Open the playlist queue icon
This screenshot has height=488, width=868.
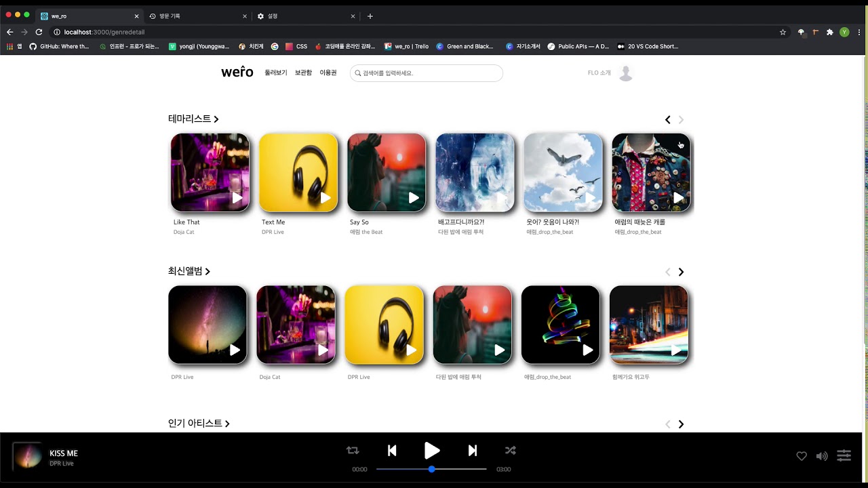[x=844, y=455]
